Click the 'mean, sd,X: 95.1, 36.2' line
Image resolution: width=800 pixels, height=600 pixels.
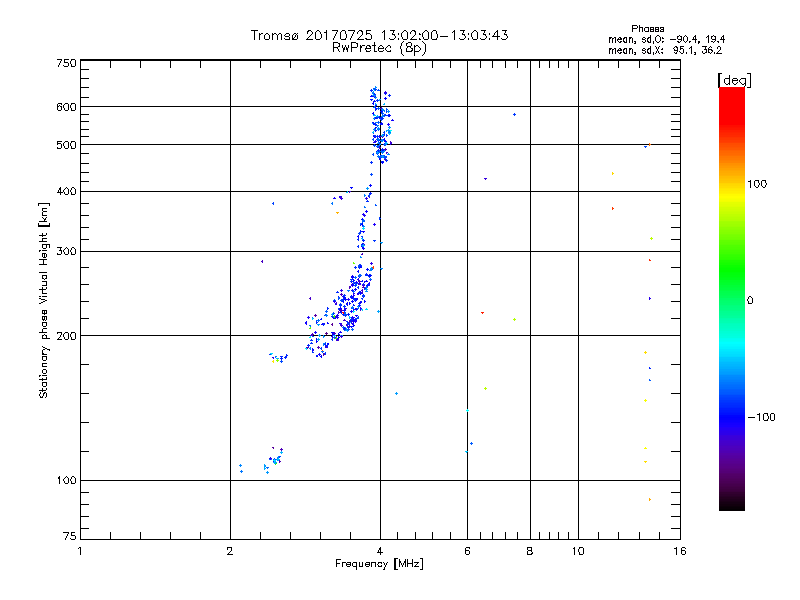point(665,50)
